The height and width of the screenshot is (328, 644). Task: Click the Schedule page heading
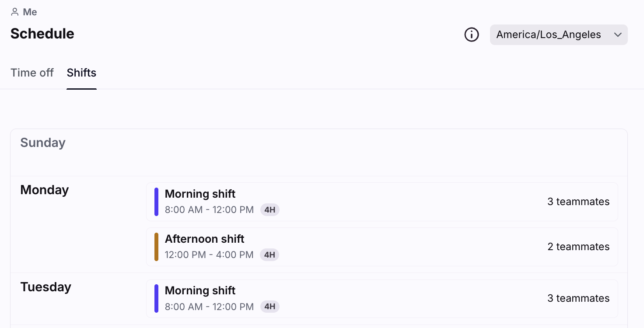42,34
